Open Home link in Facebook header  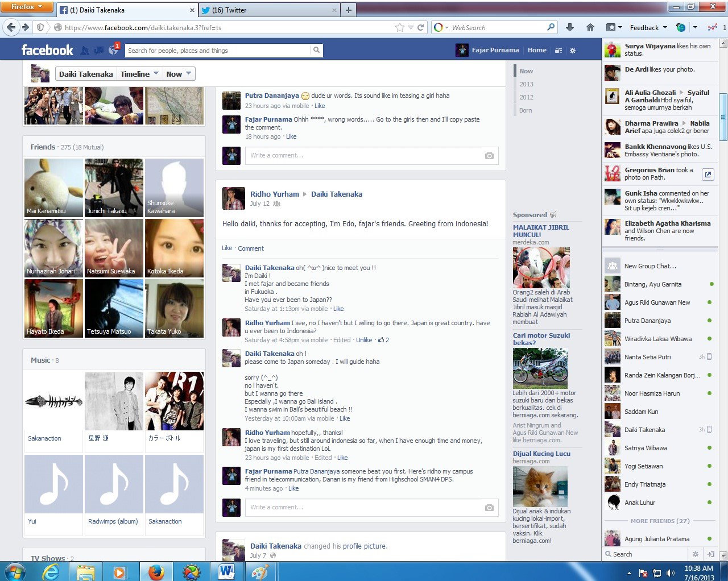pyautogui.click(x=537, y=50)
